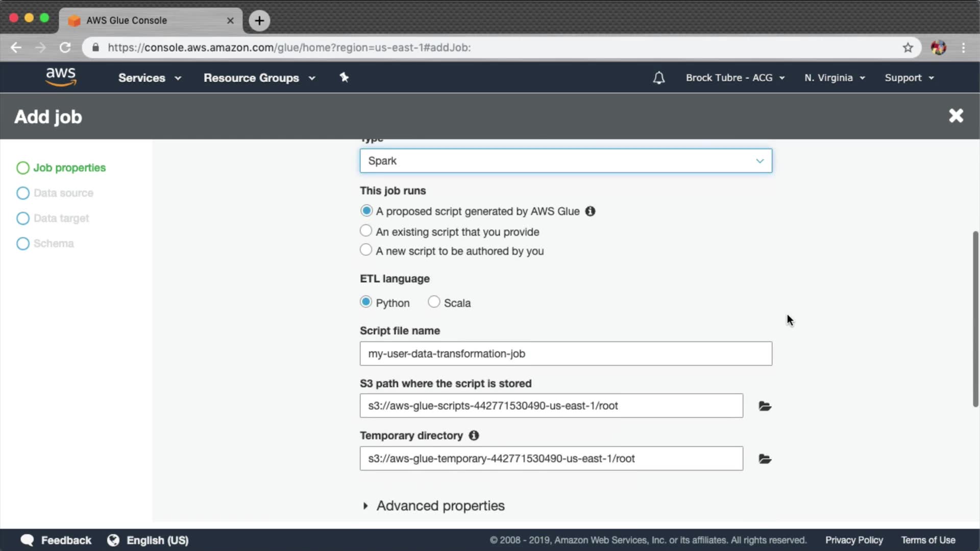The height and width of the screenshot is (551, 980).
Task: Open the Spark type dropdown
Action: point(566,161)
